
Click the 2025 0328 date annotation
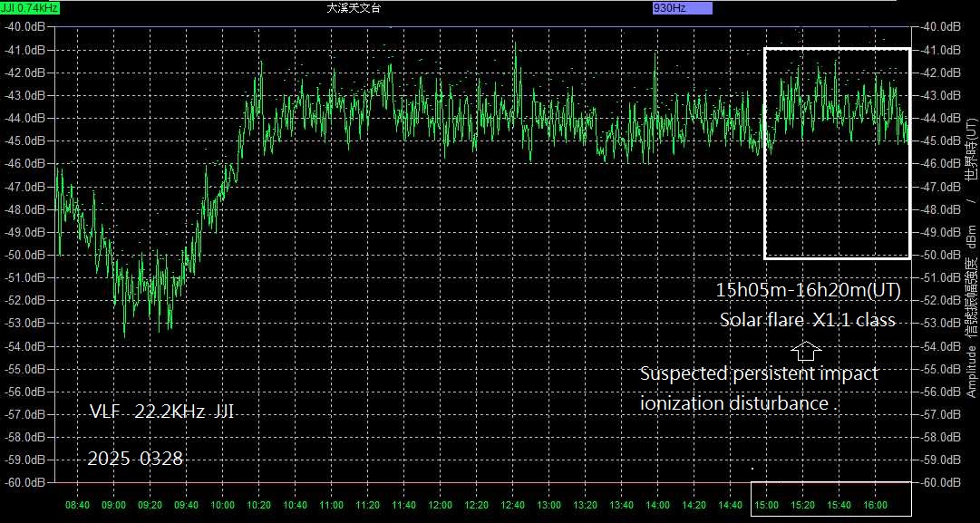[x=135, y=459]
